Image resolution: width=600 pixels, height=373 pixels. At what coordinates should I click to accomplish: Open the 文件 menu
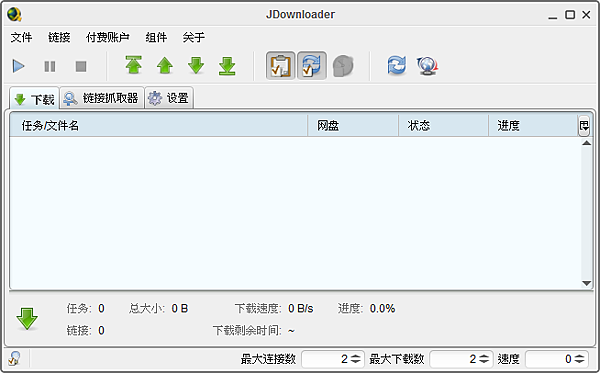(x=21, y=37)
